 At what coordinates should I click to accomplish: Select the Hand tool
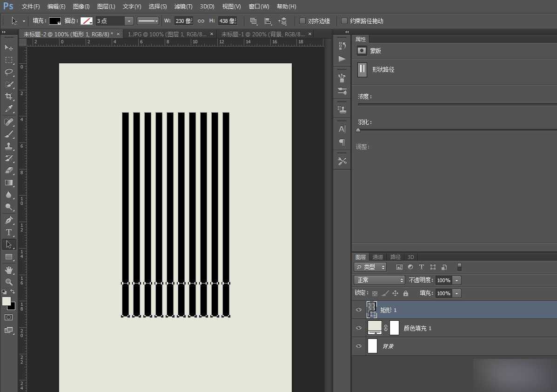tap(9, 270)
